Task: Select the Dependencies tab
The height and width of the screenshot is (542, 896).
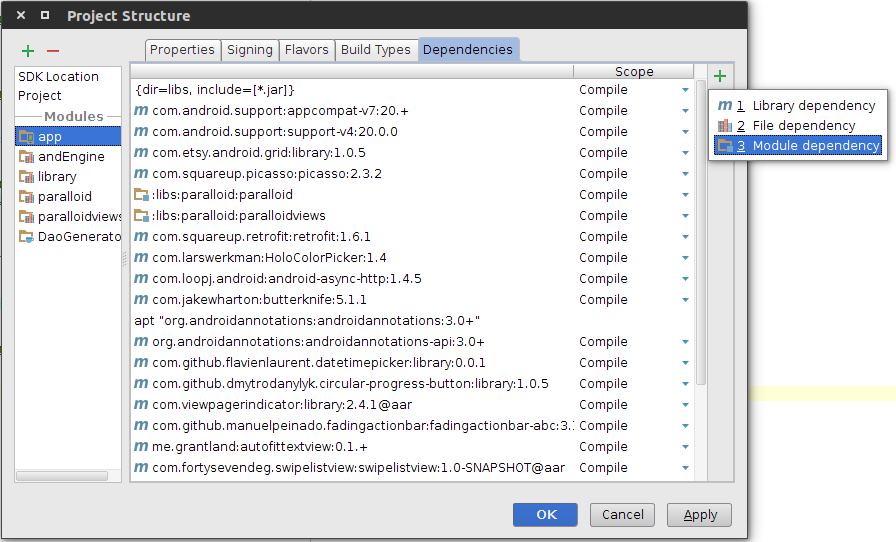Action: [468, 50]
